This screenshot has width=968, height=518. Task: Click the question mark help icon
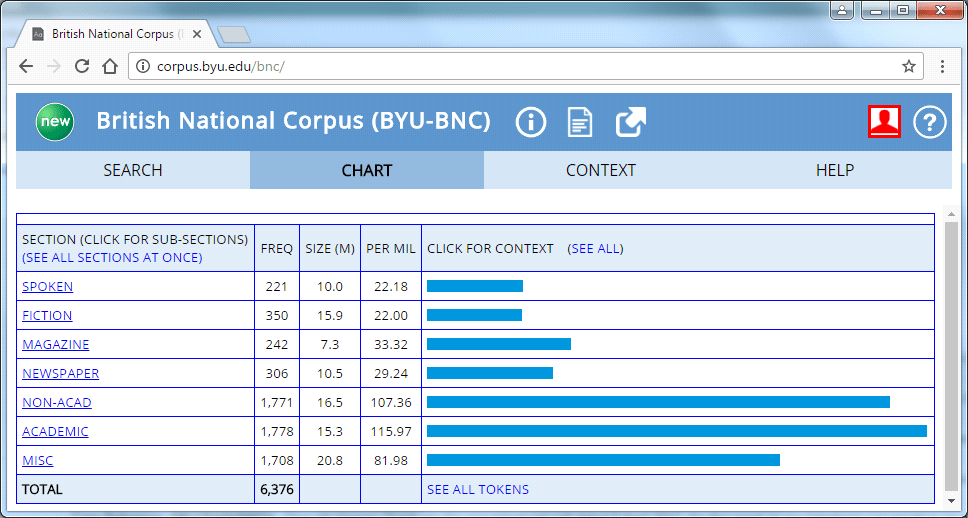pos(930,122)
